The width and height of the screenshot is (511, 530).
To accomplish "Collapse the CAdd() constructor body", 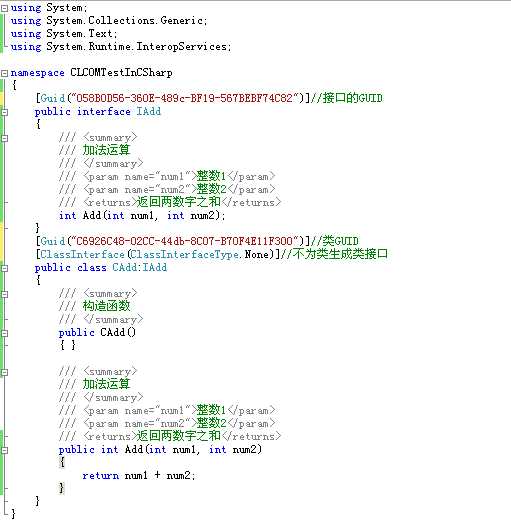I will (x=4, y=333).
